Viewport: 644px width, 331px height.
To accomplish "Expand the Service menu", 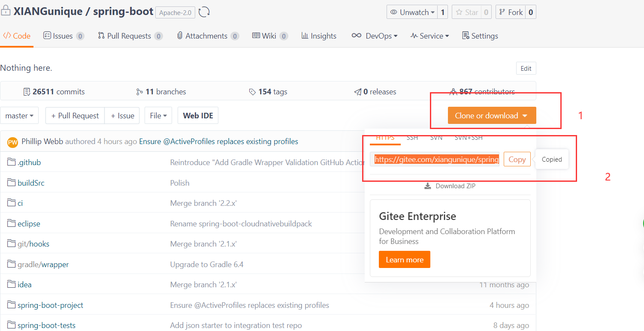I will (x=429, y=36).
